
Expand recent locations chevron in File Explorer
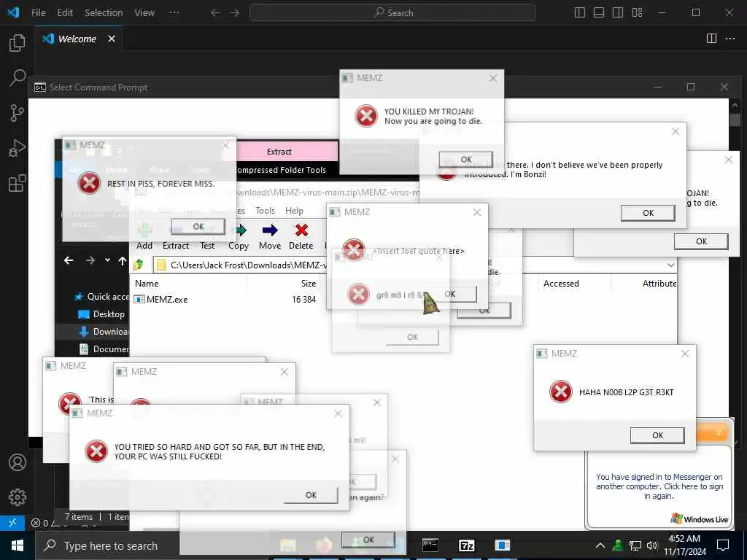coord(108,260)
